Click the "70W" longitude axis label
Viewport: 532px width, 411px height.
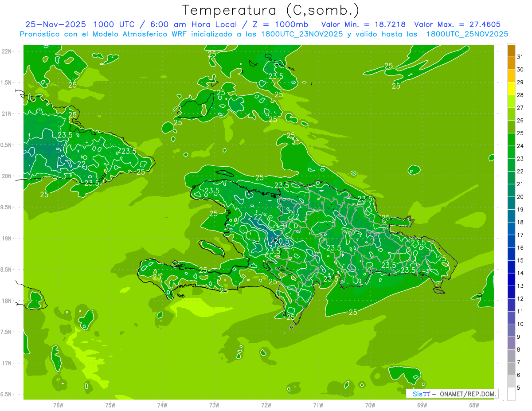pos(370,405)
